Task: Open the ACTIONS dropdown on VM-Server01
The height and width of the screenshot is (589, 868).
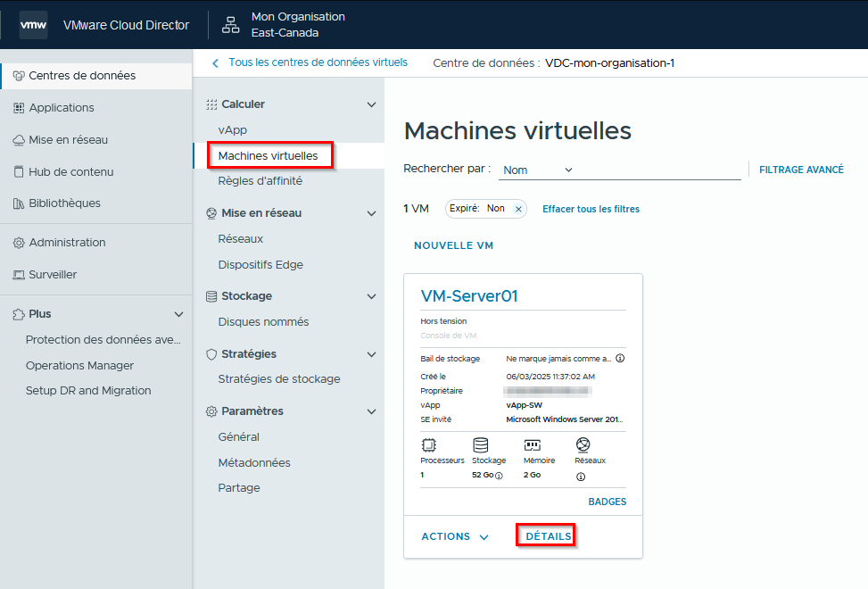Action: 455,536
